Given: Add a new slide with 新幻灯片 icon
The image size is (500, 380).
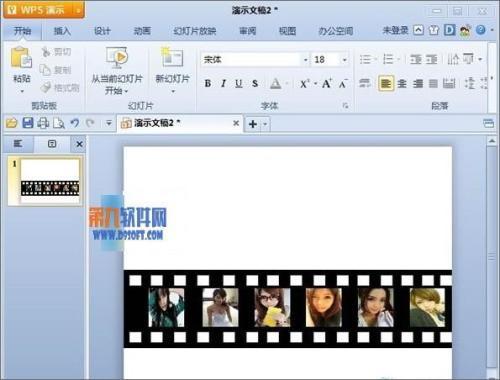Looking at the screenshot, I should pos(172,58).
